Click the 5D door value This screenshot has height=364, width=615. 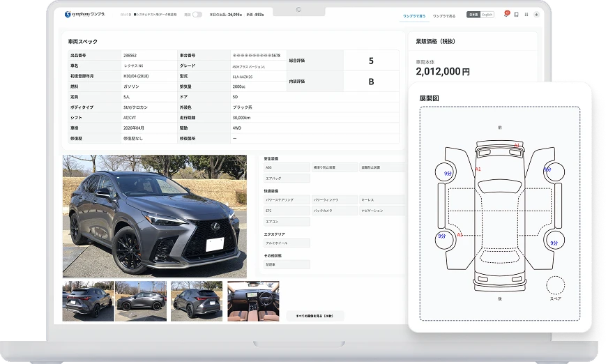pos(235,97)
